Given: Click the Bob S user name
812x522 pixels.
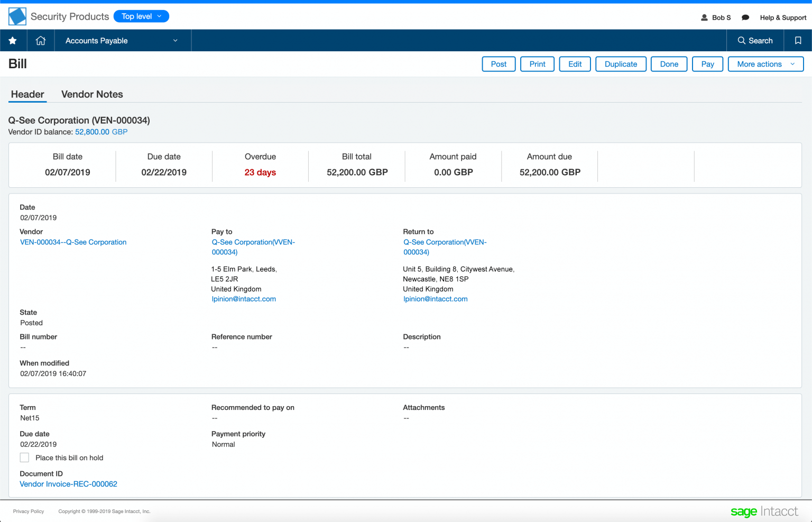Looking at the screenshot, I should point(721,17).
